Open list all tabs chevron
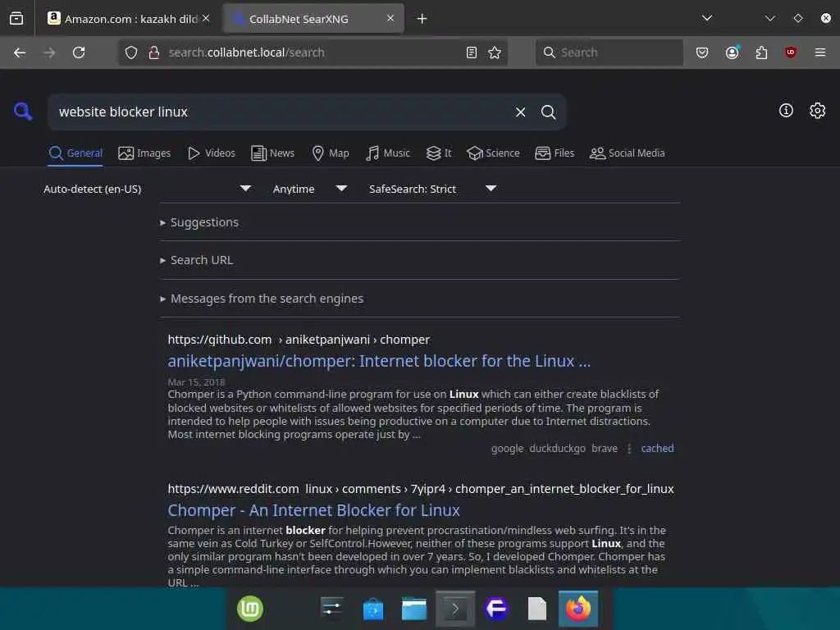840x630 pixels. point(707,18)
